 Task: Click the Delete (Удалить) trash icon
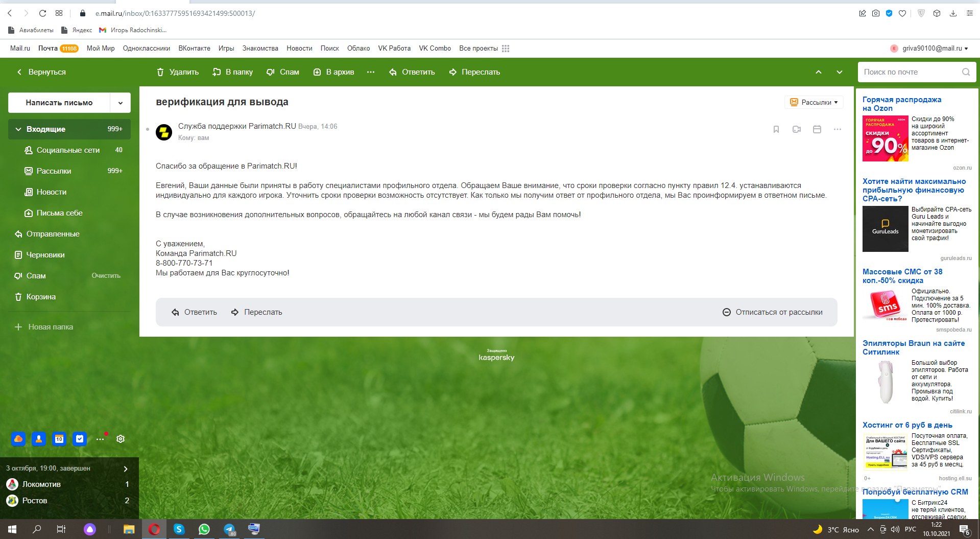160,72
